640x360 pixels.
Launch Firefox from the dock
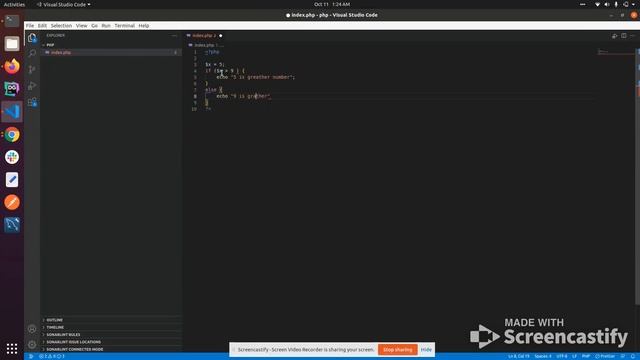(x=12, y=66)
